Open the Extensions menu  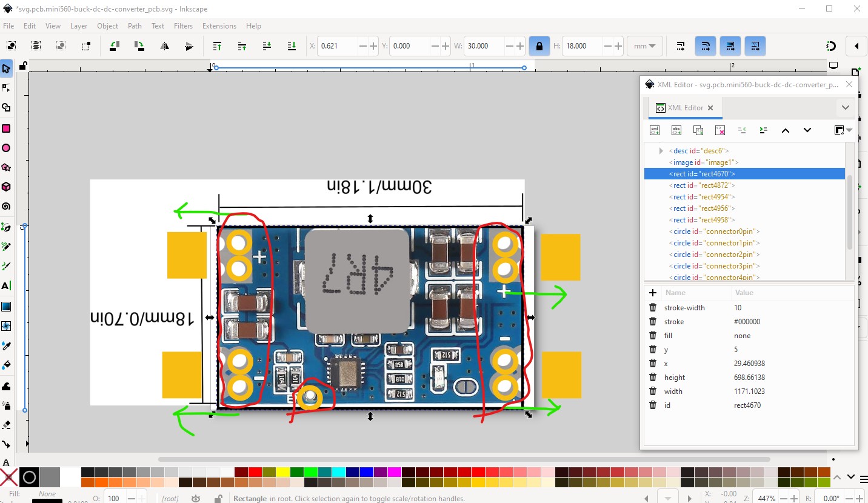point(219,26)
